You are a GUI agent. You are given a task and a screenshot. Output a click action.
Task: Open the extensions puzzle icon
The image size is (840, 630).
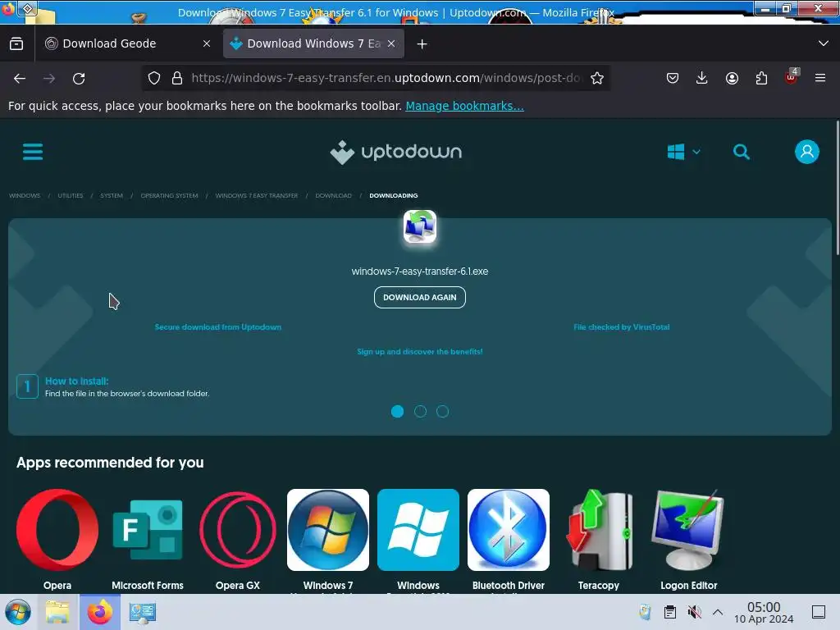(761, 78)
